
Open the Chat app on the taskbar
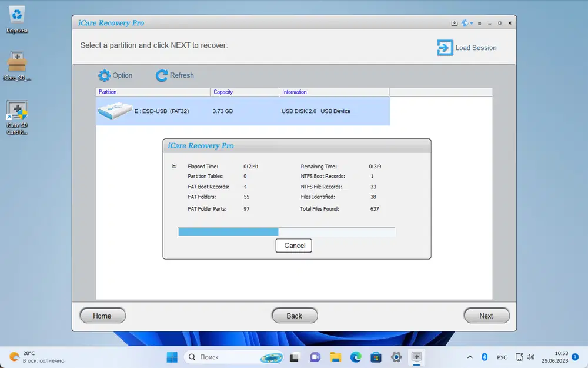[x=315, y=357]
